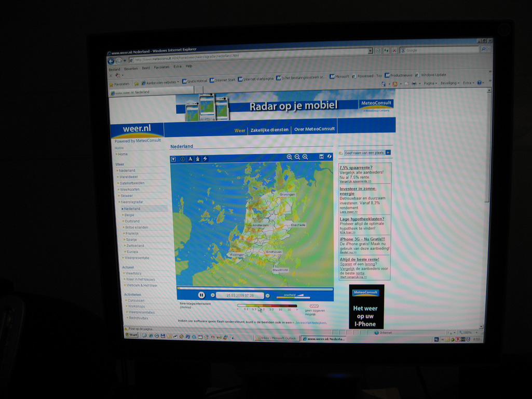Click the print icon in command bar

[x=414, y=83]
